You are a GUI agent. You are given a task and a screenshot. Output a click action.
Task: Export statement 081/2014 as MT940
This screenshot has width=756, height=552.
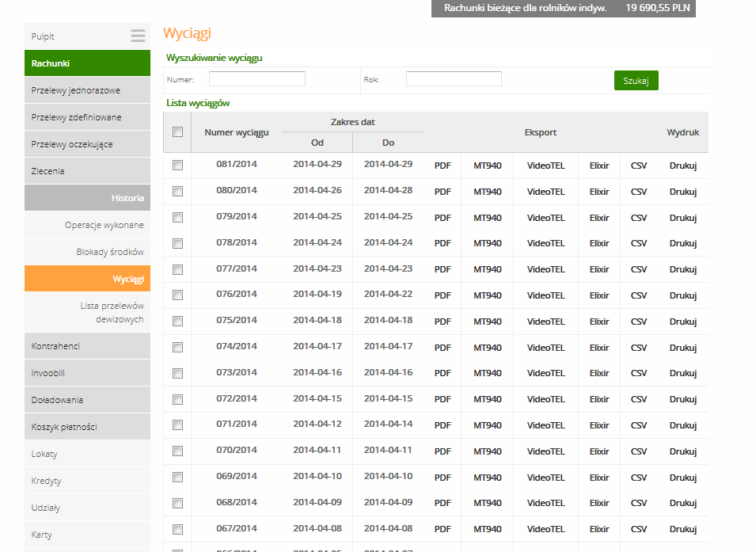pyautogui.click(x=488, y=166)
